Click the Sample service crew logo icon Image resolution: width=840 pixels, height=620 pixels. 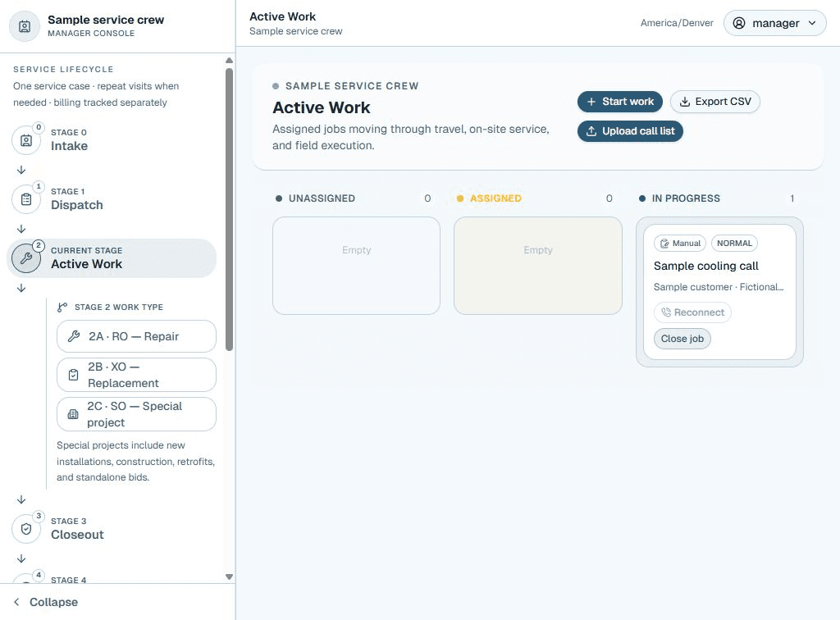(x=25, y=26)
